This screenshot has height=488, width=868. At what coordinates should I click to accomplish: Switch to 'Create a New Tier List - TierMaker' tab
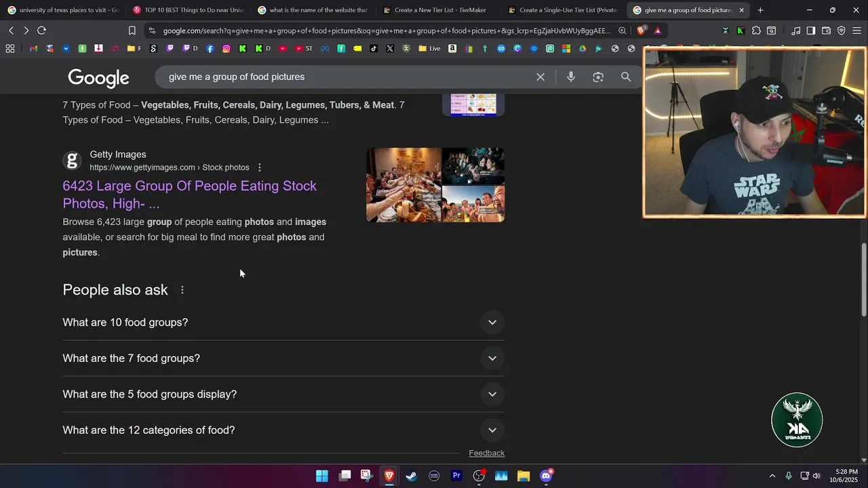point(439,10)
